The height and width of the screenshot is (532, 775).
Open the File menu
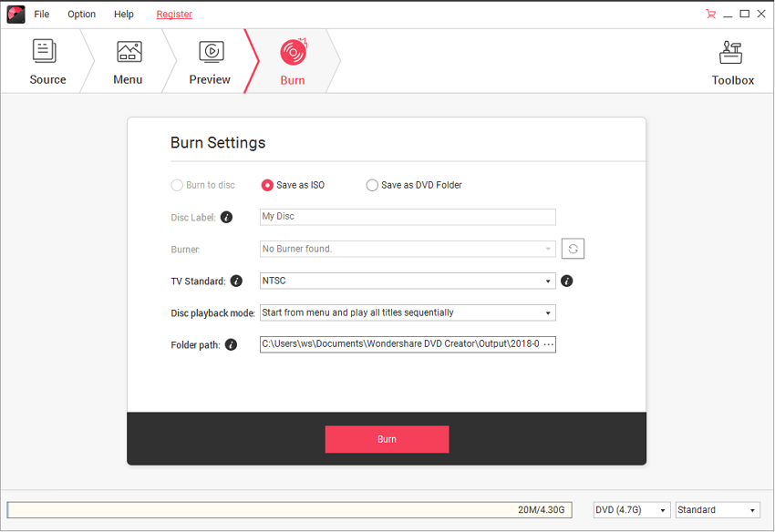click(42, 15)
